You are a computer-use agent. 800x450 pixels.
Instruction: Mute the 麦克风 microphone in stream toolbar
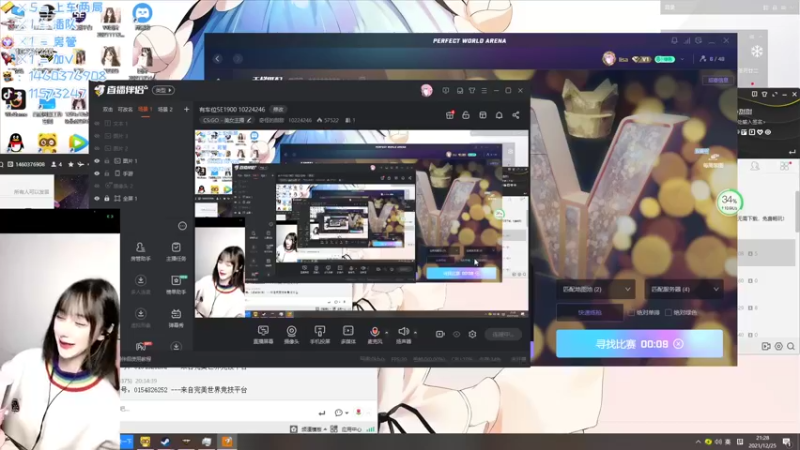(374, 335)
